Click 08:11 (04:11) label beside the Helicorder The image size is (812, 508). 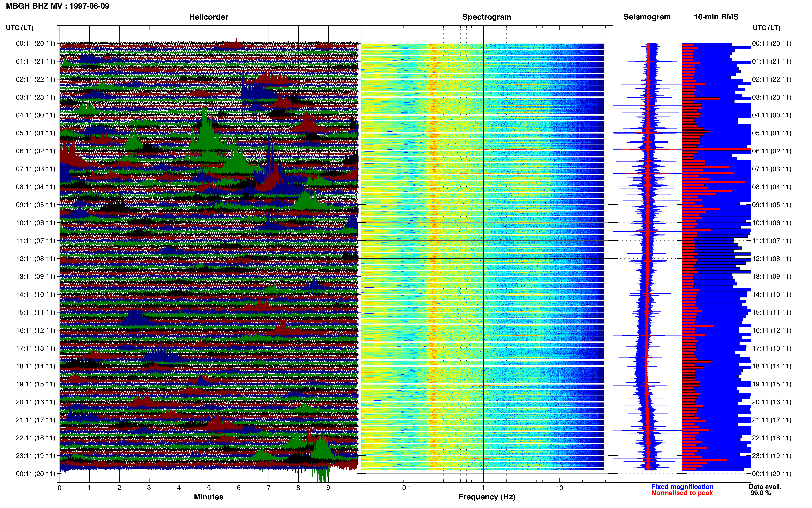pyautogui.click(x=36, y=187)
